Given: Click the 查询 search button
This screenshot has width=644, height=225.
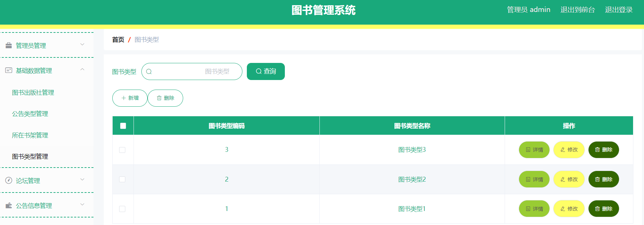Looking at the screenshot, I should pyautogui.click(x=266, y=71).
